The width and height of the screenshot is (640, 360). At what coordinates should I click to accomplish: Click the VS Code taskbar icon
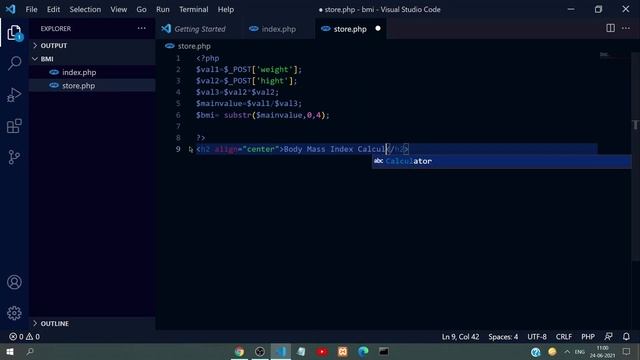tap(281, 351)
